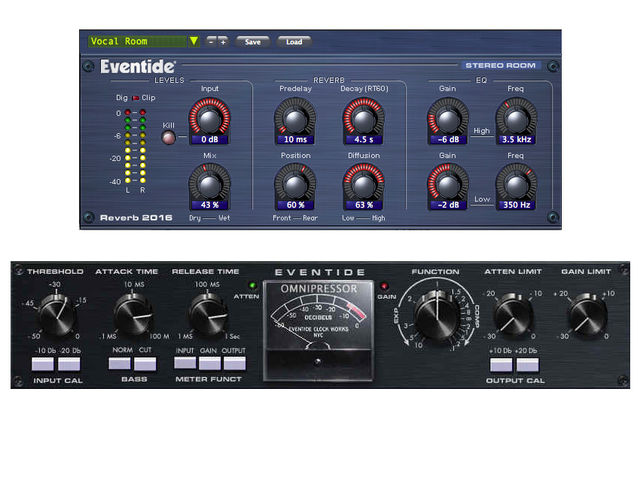
Task: Click the green Atten LED indicator
Action: (252, 285)
